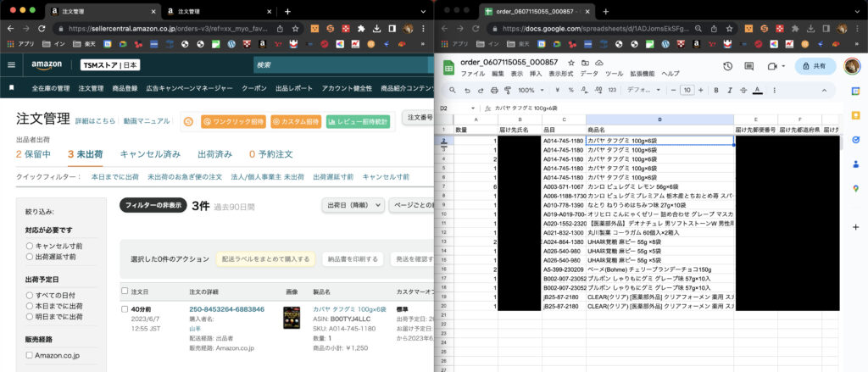The image size is (868, 372).
Task: Toggle strikethrough formatting in Sheets
Action: (x=743, y=90)
